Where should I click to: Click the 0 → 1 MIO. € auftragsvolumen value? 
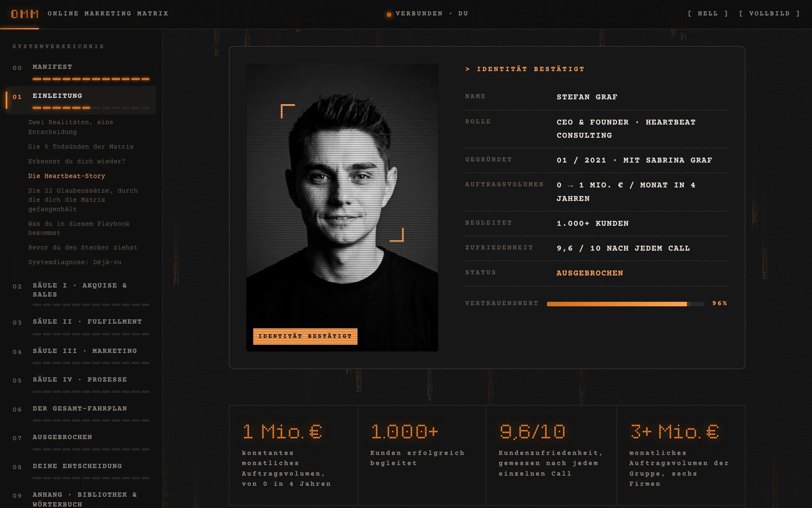(x=626, y=192)
